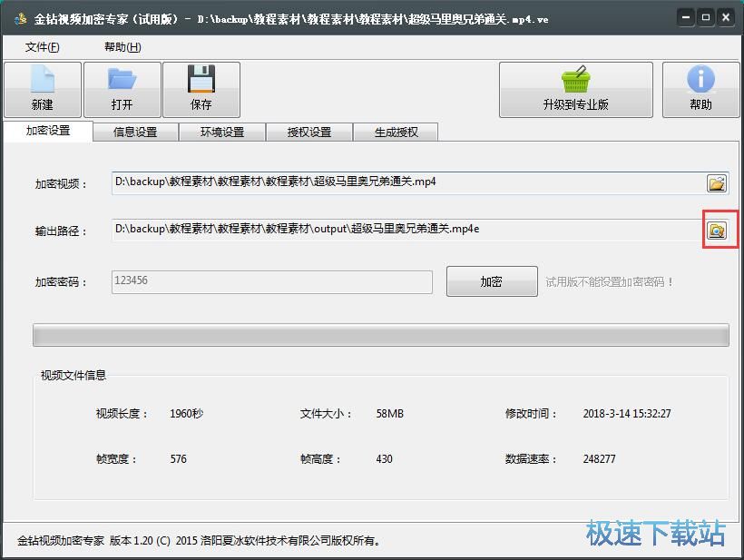Click the 帧高度 label
Viewport: 744px width, 560px height.
320,459
